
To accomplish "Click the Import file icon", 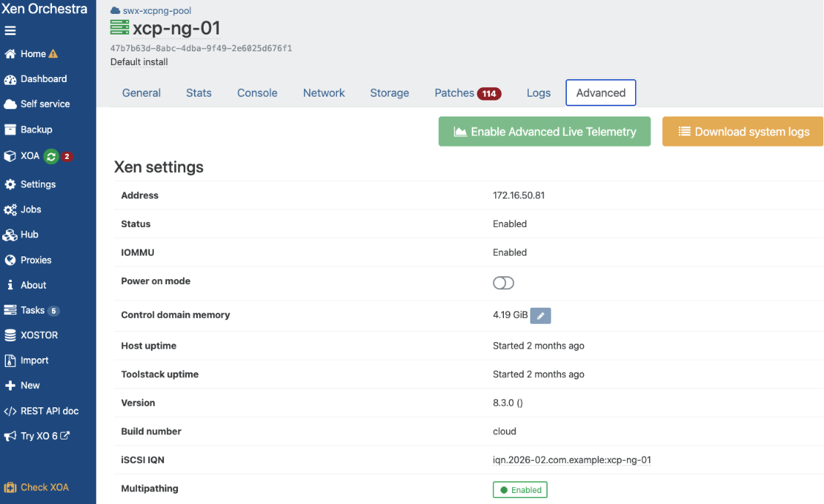I will click(10, 360).
